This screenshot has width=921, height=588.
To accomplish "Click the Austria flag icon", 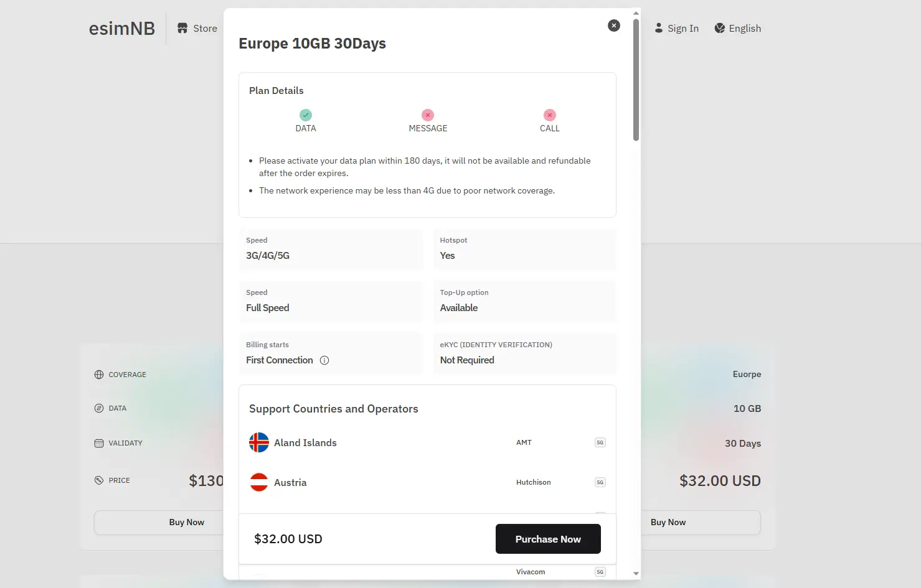I will point(258,482).
